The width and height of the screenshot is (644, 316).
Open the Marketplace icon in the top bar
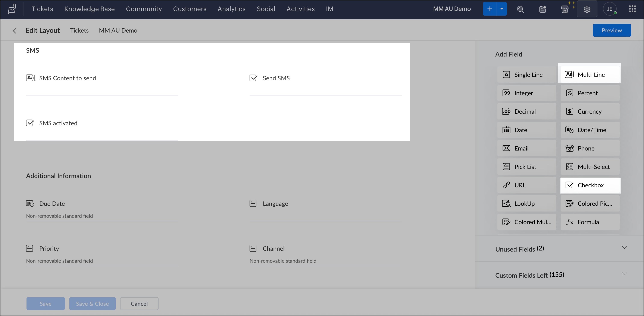click(x=565, y=9)
